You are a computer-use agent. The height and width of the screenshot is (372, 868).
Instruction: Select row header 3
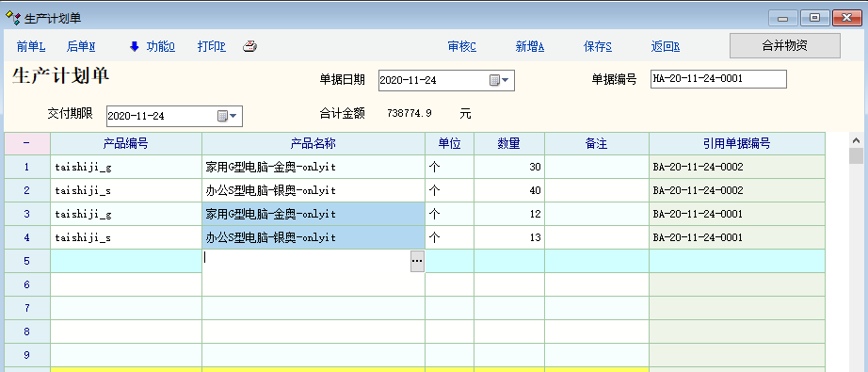pos(27,214)
